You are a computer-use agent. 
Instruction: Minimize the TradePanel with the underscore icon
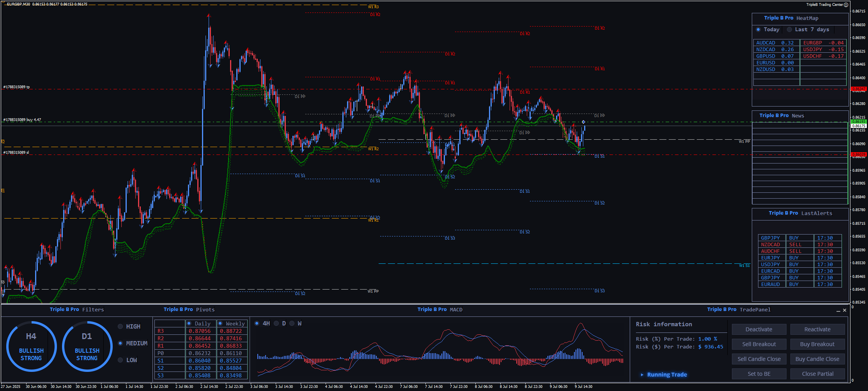pyautogui.click(x=838, y=311)
